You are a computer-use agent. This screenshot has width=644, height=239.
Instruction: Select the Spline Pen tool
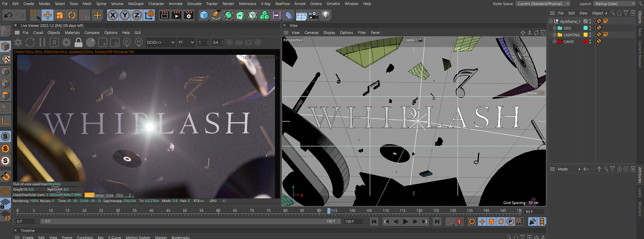pos(216,15)
